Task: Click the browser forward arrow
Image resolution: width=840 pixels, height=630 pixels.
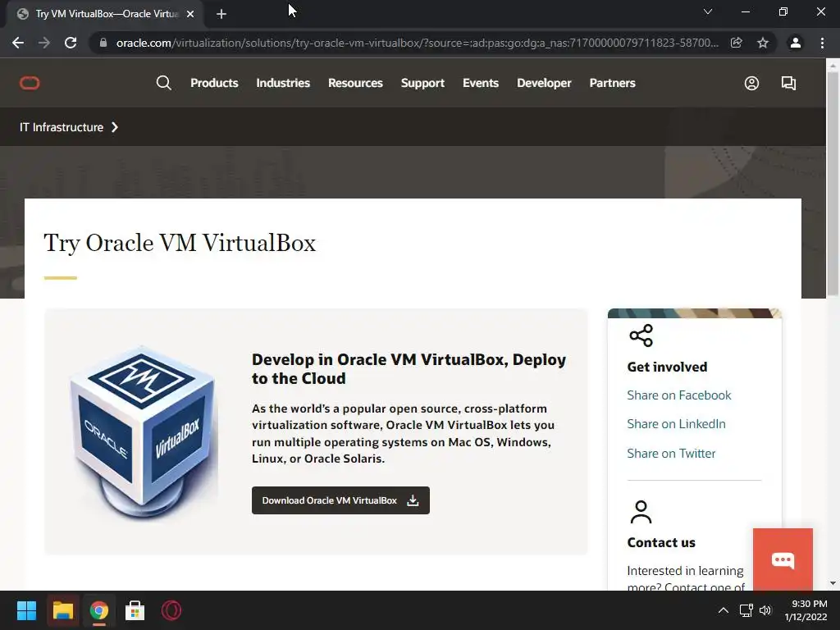Action: click(x=44, y=43)
